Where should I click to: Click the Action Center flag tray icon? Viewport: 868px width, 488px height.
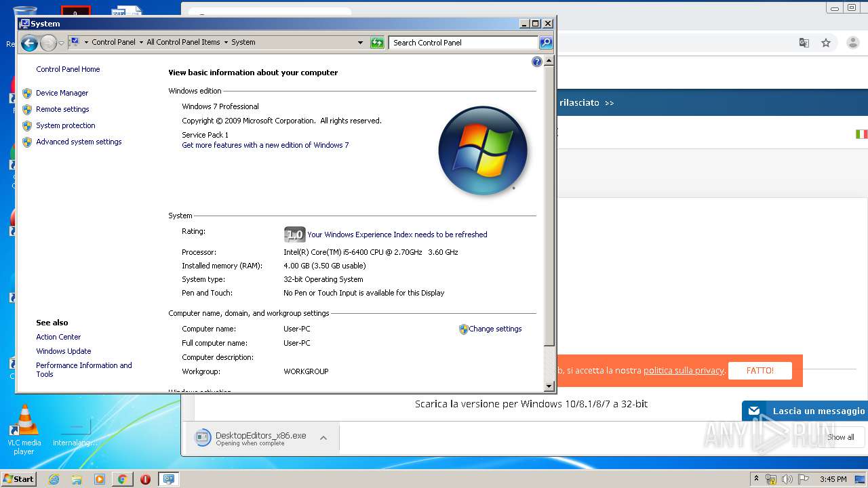802,479
